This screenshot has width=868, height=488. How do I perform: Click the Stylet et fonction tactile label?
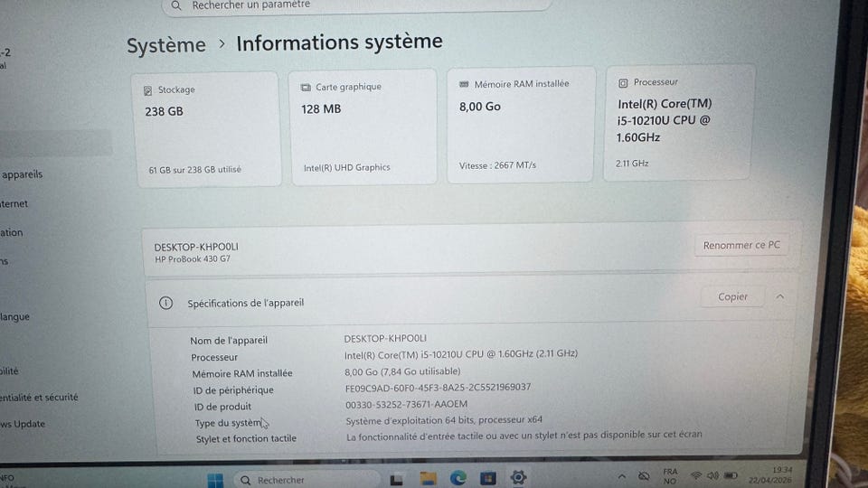(x=246, y=438)
